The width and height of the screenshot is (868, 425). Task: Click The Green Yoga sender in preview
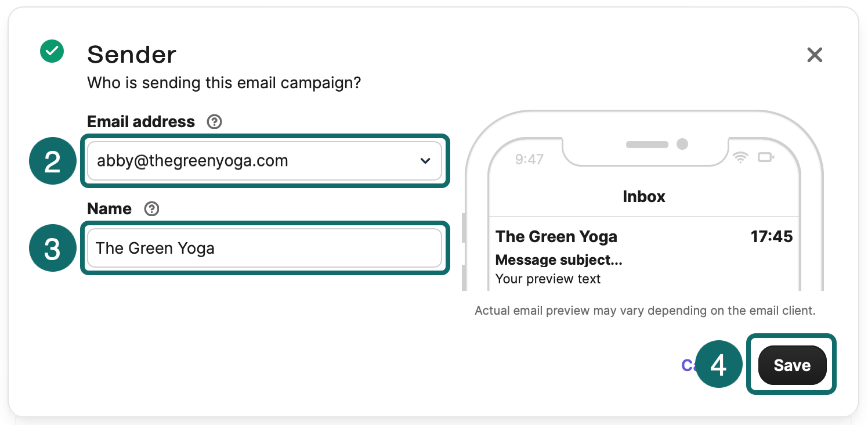coord(556,236)
